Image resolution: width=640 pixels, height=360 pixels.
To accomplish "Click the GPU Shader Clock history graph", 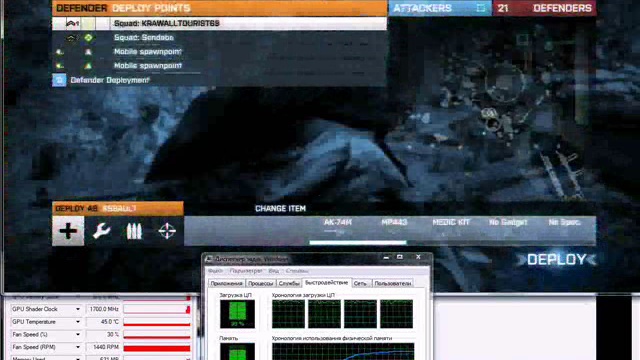I will click(157, 309).
